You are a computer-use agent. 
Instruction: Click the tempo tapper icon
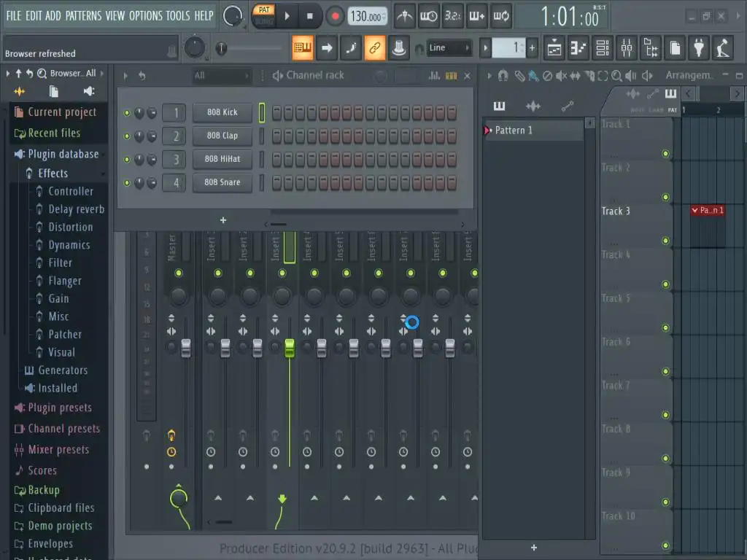coord(723,47)
